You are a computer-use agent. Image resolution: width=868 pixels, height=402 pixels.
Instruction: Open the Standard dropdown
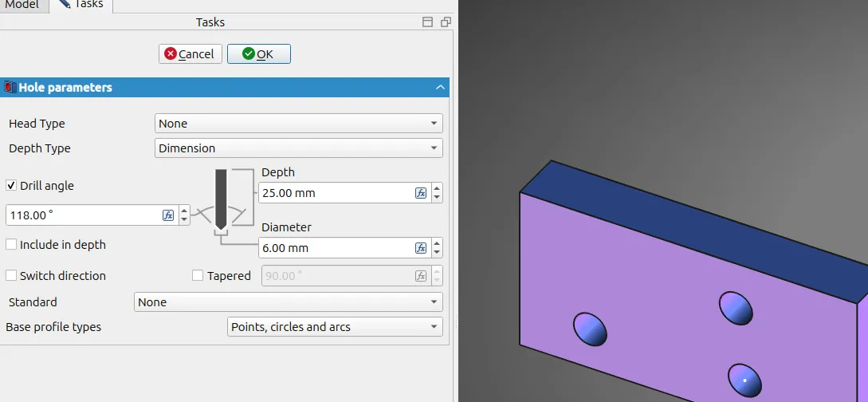point(288,302)
